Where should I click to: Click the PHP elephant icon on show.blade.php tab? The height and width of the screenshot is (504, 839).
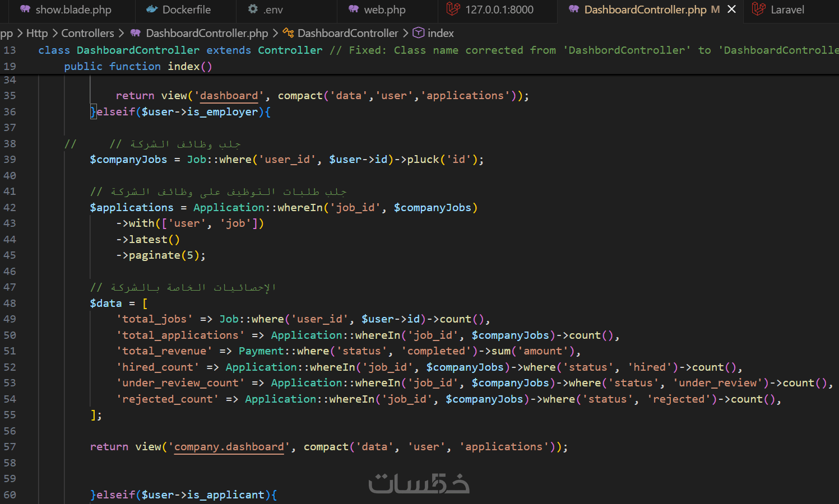point(25,10)
